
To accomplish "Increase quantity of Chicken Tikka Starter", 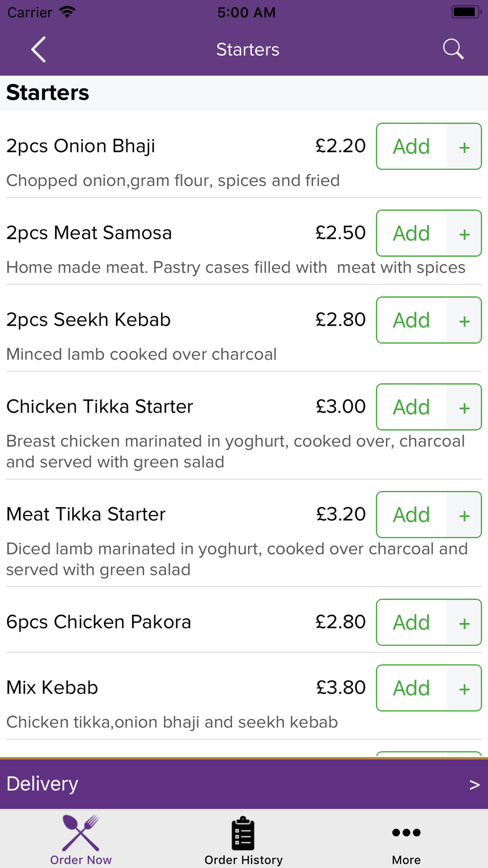I will coord(464,408).
